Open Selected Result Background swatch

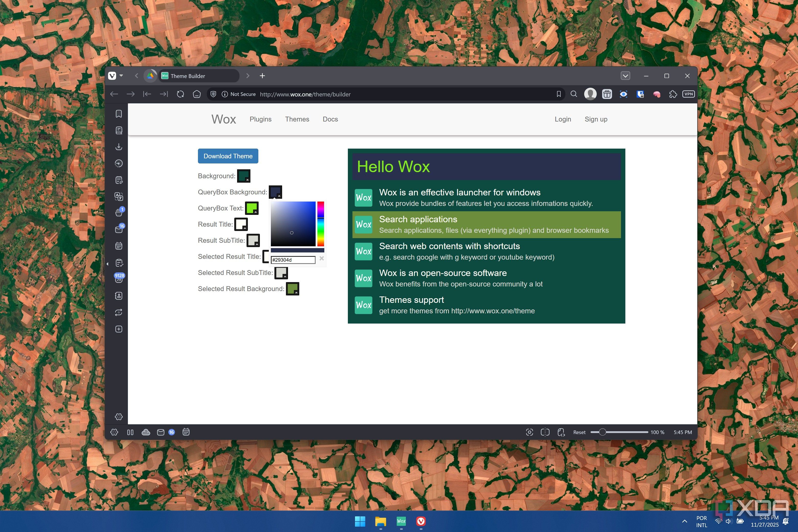point(292,289)
